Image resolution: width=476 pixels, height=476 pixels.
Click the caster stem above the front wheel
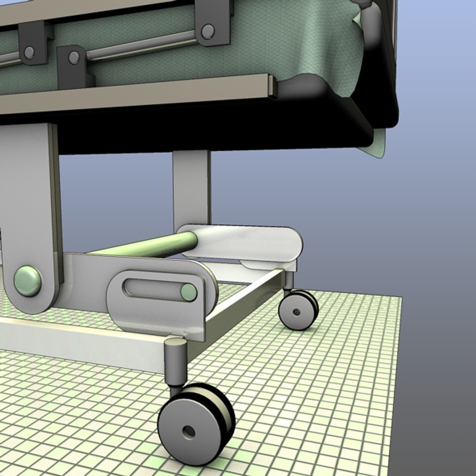[175, 361]
